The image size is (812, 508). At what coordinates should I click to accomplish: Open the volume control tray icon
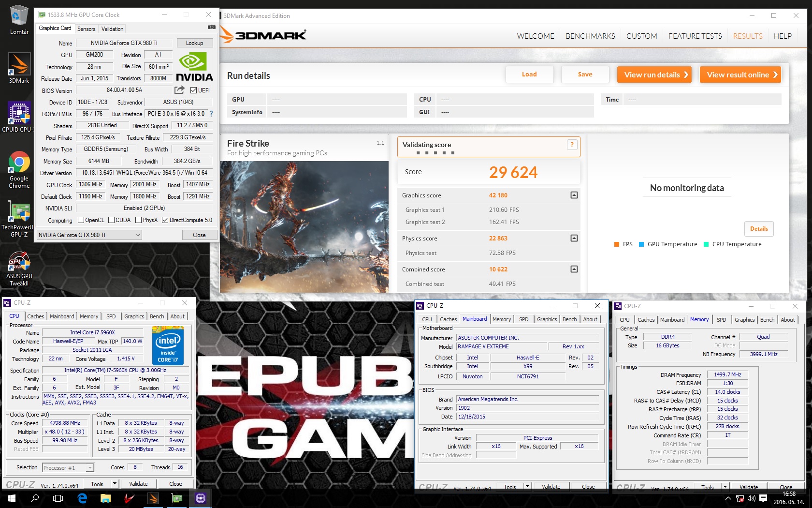(x=752, y=498)
